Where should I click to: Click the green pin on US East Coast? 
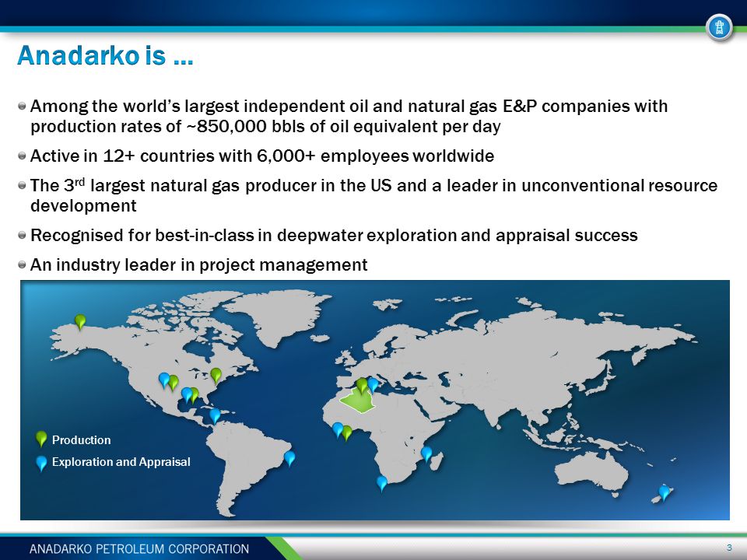tap(216, 376)
